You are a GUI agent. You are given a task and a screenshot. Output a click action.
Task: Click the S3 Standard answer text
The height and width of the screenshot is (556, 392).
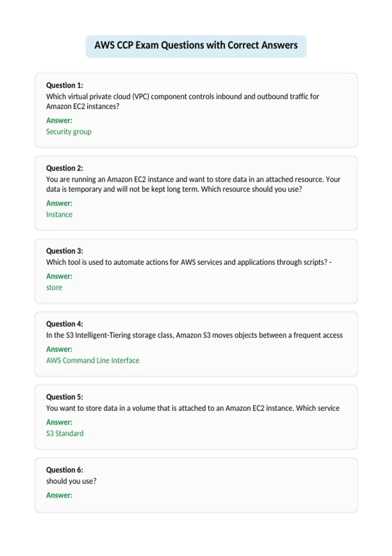(x=65, y=433)
